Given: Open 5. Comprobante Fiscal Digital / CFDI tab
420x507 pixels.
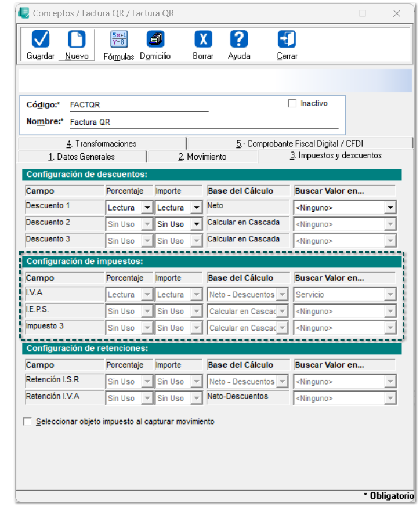Looking at the screenshot, I should pos(300,143).
